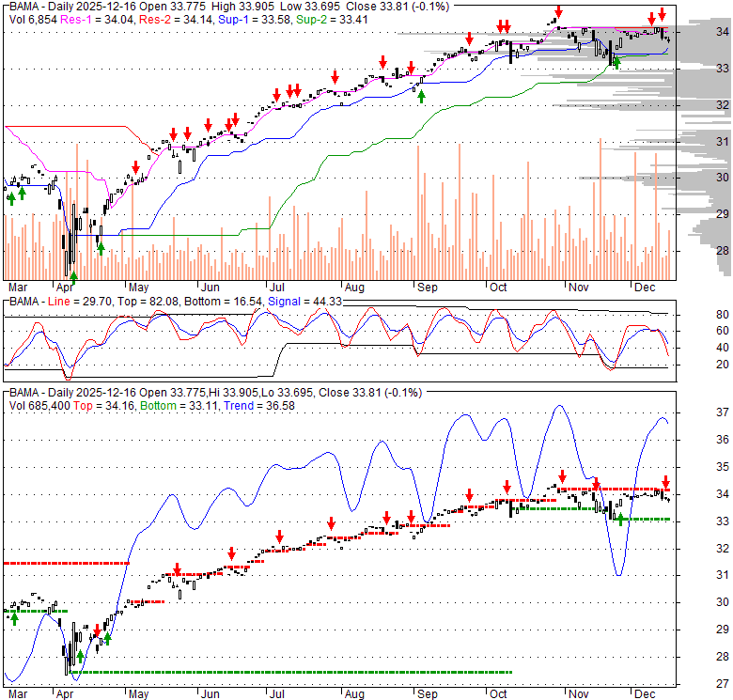This screenshot has width=733, height=700.
Task: Click the 40 level on oscillator axis
Action: point(723,348)
